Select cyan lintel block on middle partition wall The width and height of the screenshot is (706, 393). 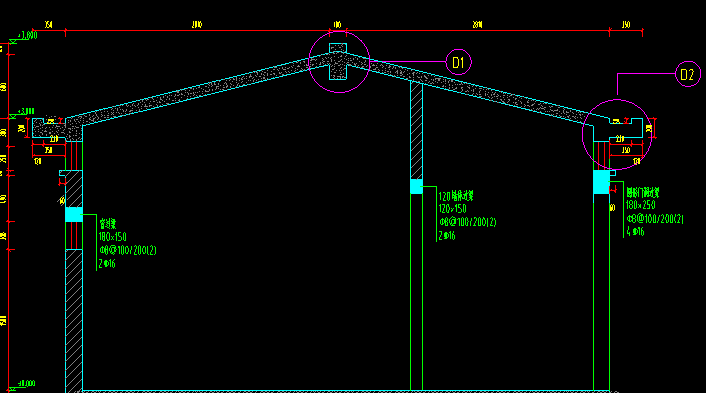[416, 186]
